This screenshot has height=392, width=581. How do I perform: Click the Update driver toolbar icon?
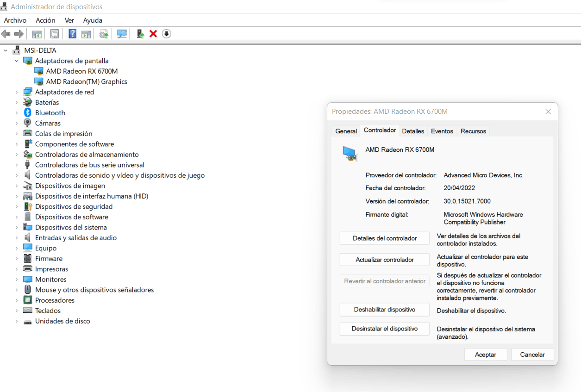pos(104,34)
